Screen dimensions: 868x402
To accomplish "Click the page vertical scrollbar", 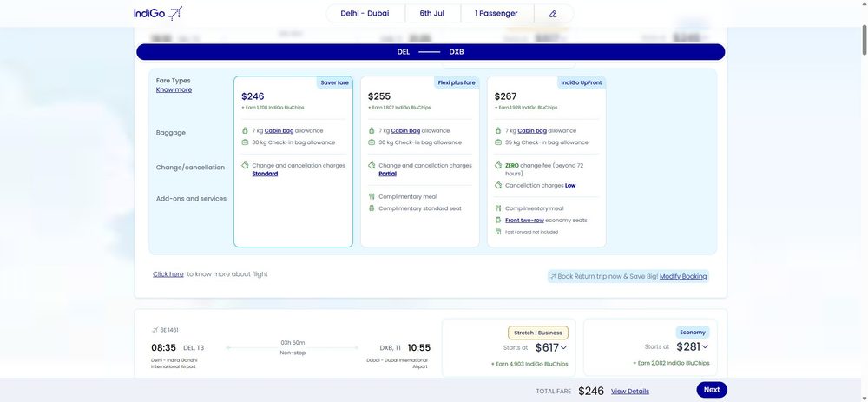I will tap(865, 39).
